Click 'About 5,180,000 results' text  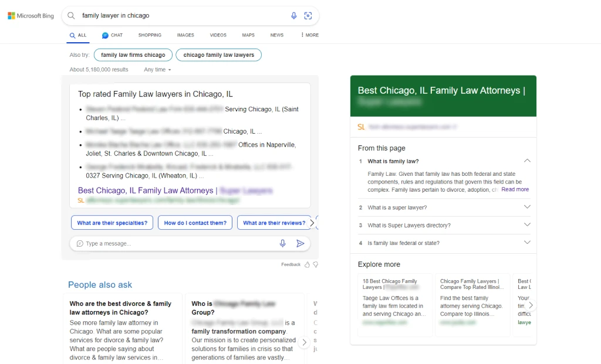(99, 70)
